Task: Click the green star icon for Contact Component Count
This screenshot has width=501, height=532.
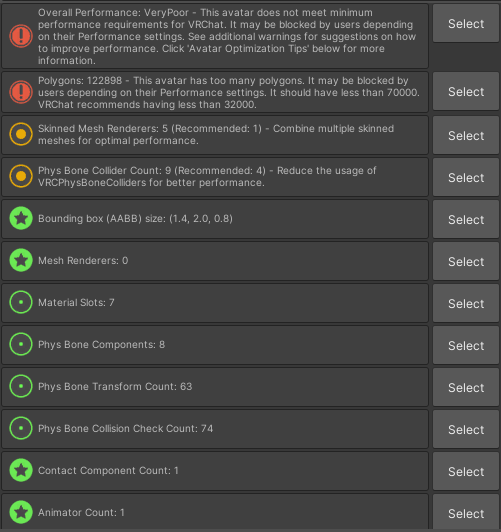Action: 21,470
